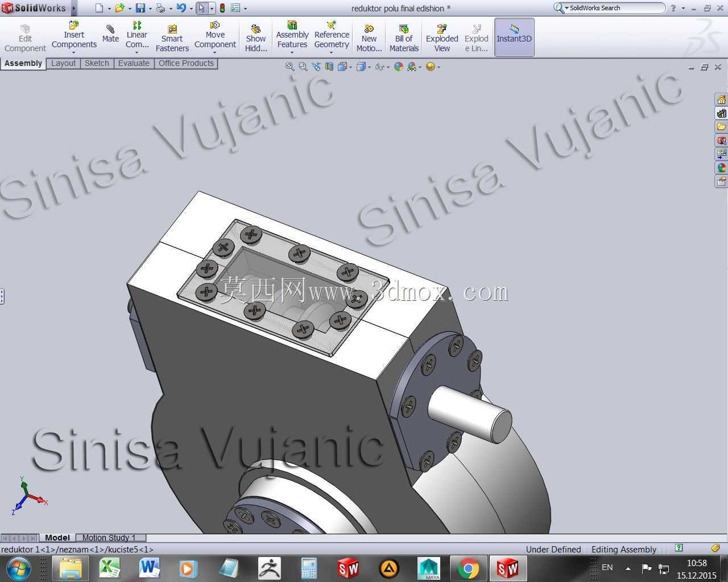Viewport: 728px width, 582px height.
Task: Click the Insert Components tool
Action: (x=74, y=35)
